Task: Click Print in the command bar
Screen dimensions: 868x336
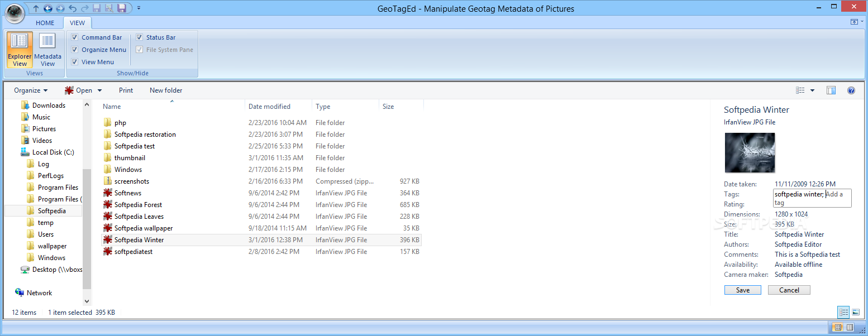Action: point(126,90)
